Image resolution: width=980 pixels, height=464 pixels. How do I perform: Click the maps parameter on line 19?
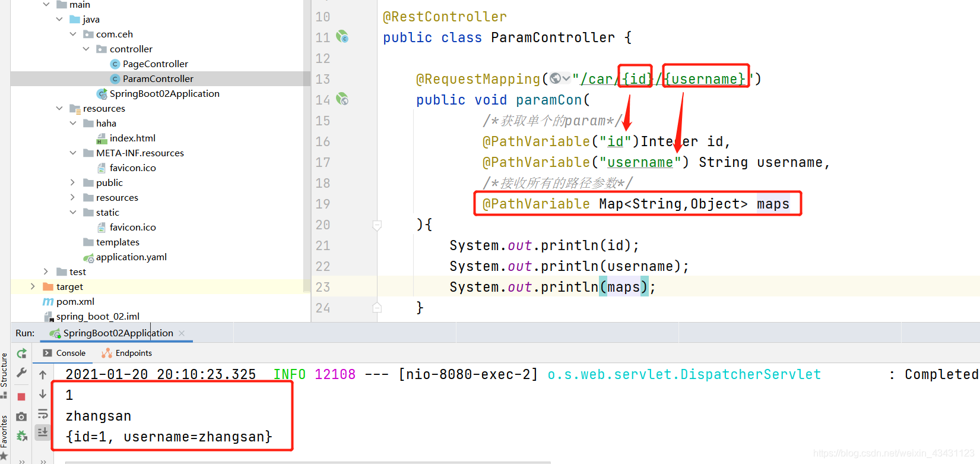click(x=773, y=204)
